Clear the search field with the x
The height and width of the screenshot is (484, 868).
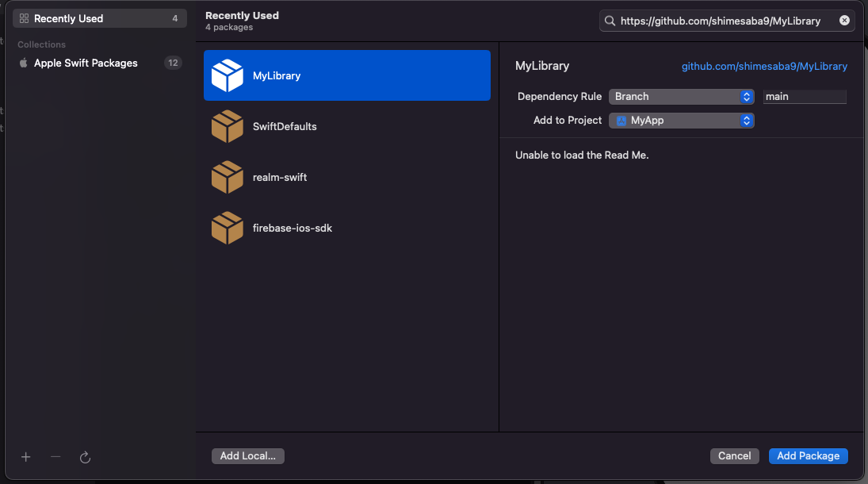[844, 21]
